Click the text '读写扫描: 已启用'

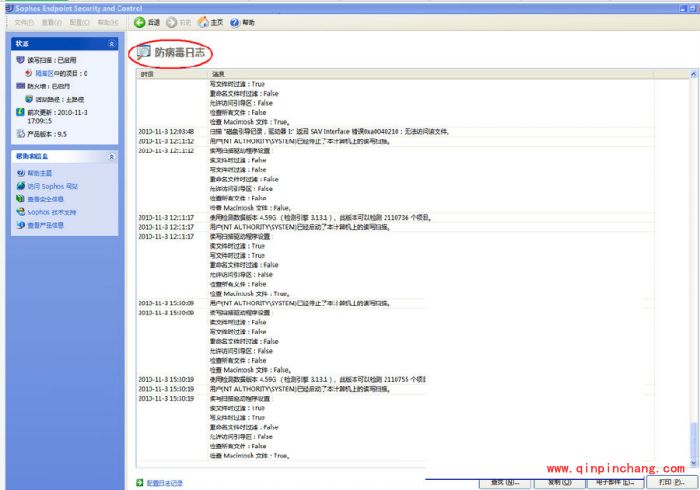tap(52, 60)
